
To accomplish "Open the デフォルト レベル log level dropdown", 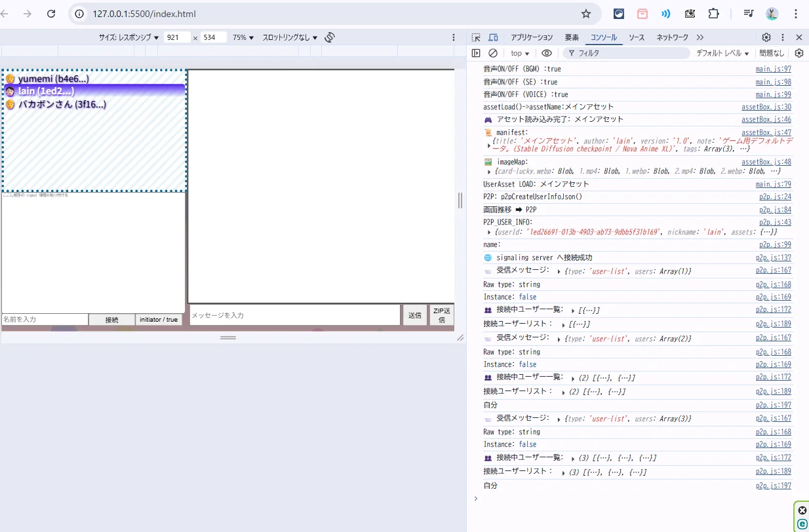I will pos(723,53).
